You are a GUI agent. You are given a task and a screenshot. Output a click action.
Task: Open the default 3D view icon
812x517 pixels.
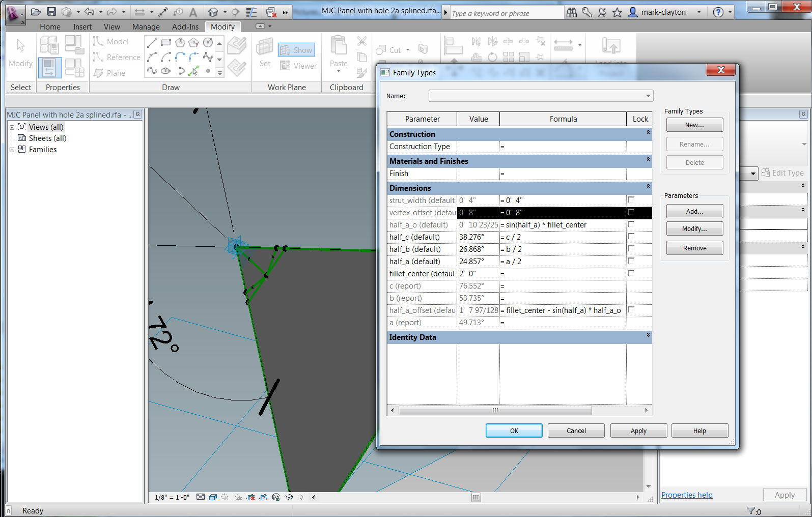[x=213, y=12]
